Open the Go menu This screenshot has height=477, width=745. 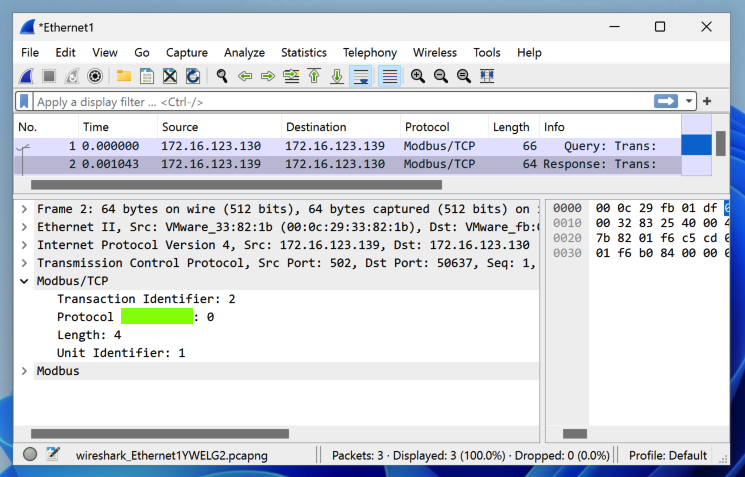142,53
